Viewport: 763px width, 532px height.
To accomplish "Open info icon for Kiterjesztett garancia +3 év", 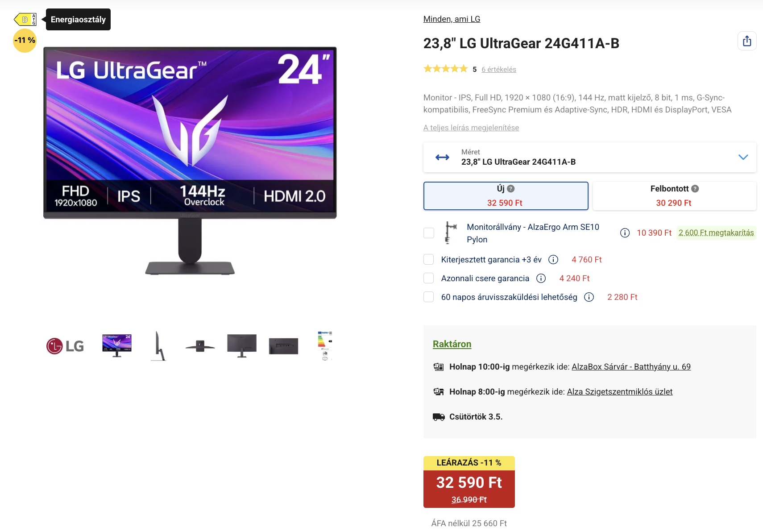I will pos(553,260).
